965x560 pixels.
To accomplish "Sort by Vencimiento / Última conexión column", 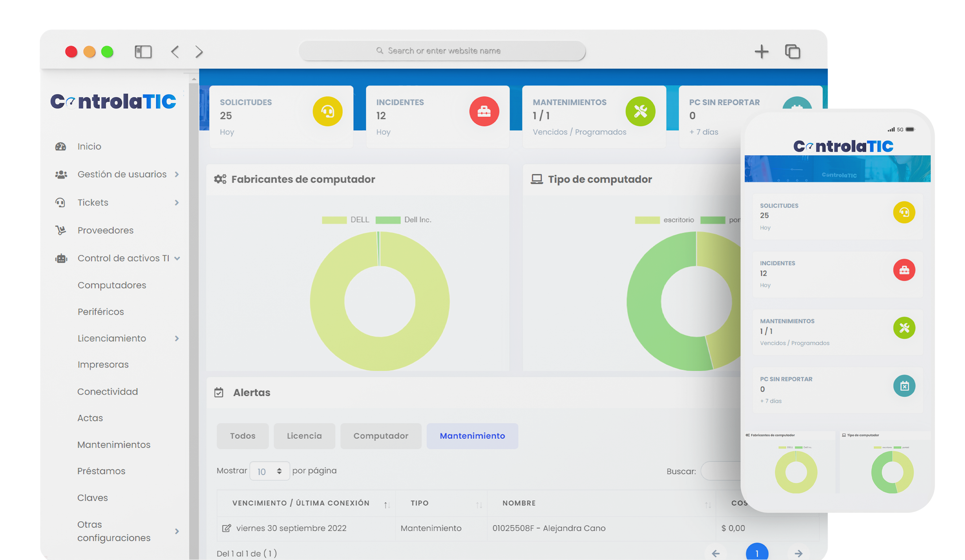I will (306, 503).
